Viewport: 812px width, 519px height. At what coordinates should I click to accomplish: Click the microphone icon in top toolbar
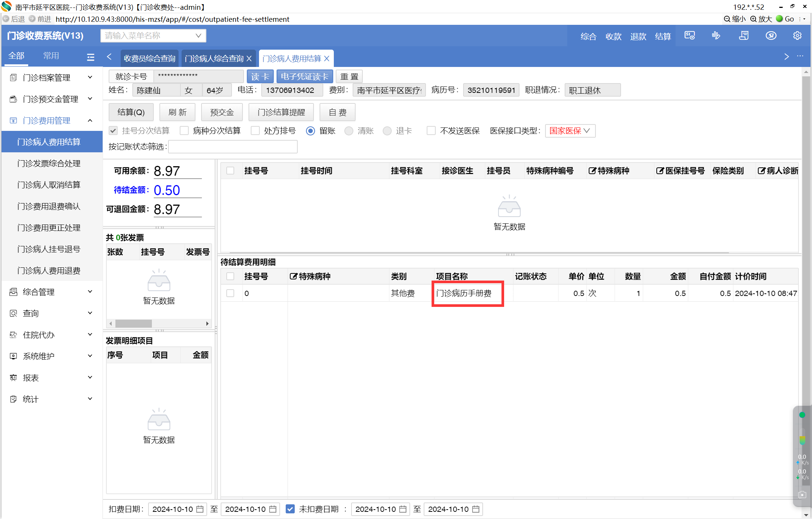coord(716,36)
